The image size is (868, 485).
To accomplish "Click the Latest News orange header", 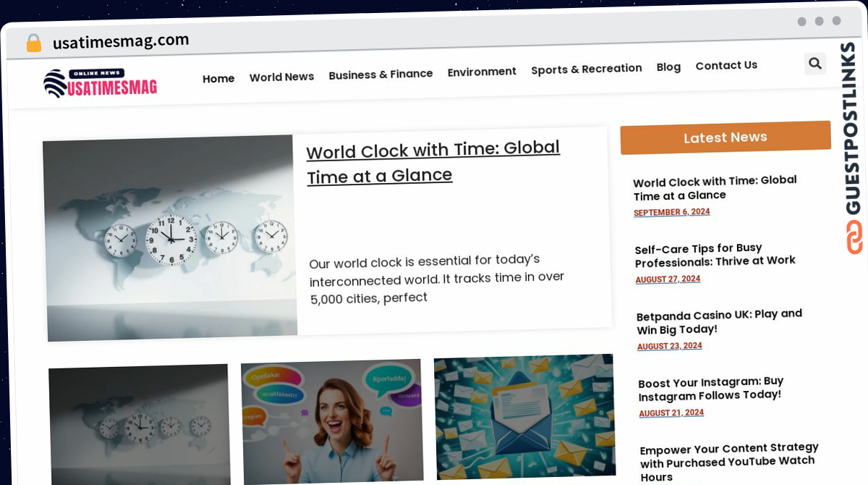I will coord(726,138).
